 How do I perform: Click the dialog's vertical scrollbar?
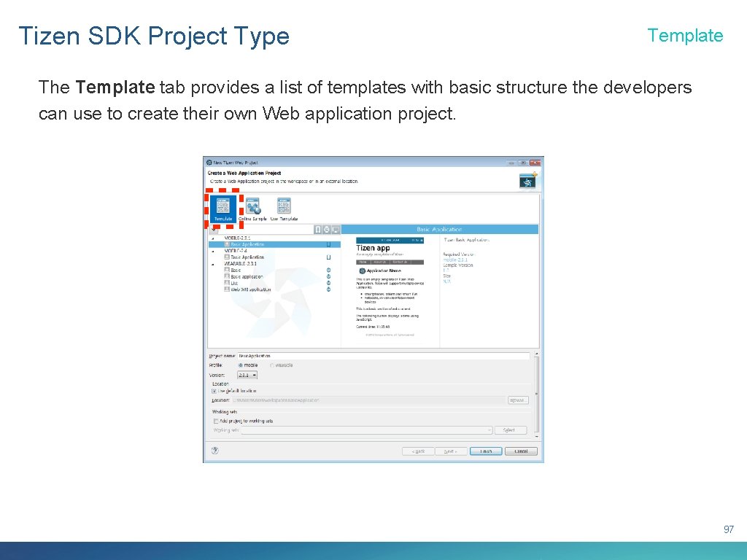coord(537,394)
